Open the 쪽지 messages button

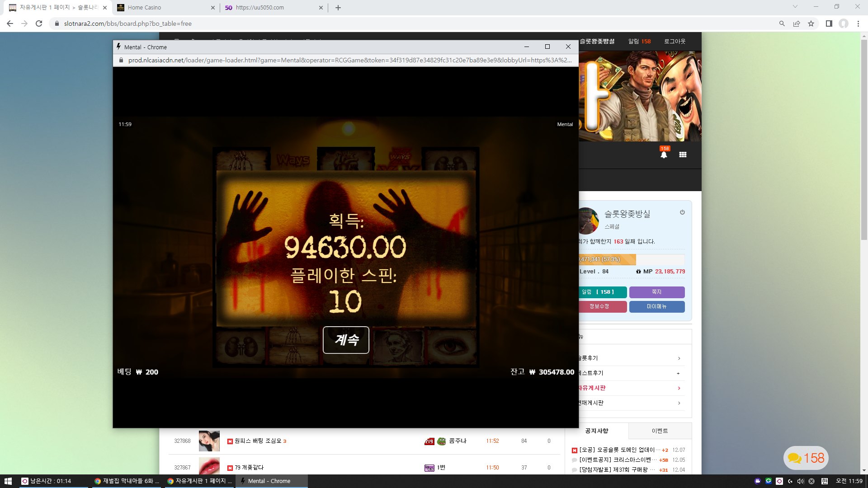[657, 292]
